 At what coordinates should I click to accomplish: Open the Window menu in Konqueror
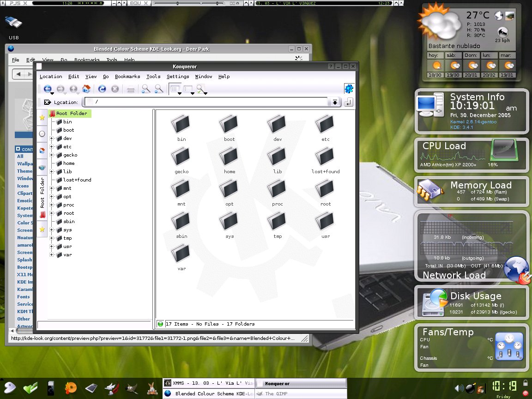[204, 77]
